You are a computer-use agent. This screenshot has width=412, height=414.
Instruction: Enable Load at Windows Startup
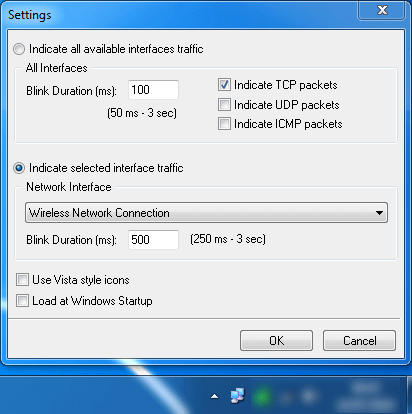pyautogui.click(x=22, y=301)
